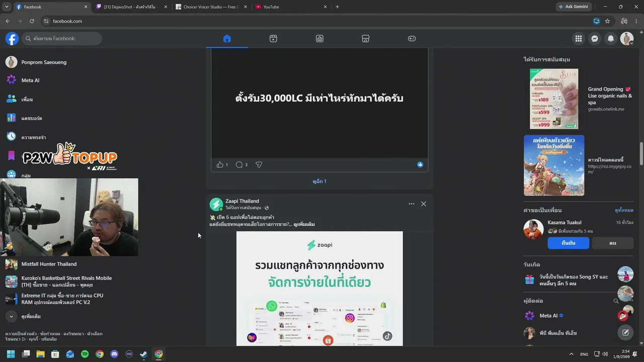The height and width of the screenshot is (362, 644).
Task: Click ดูทั้งหมด for friend requests
Action: [624, 210]
